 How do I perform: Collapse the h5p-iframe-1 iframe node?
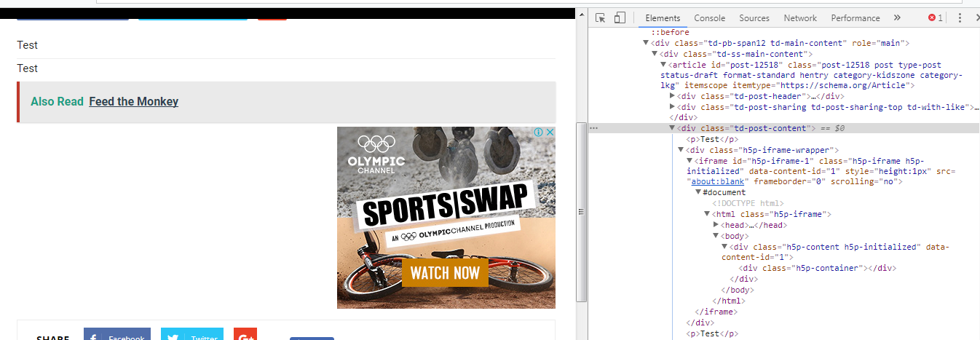point(689,160)
